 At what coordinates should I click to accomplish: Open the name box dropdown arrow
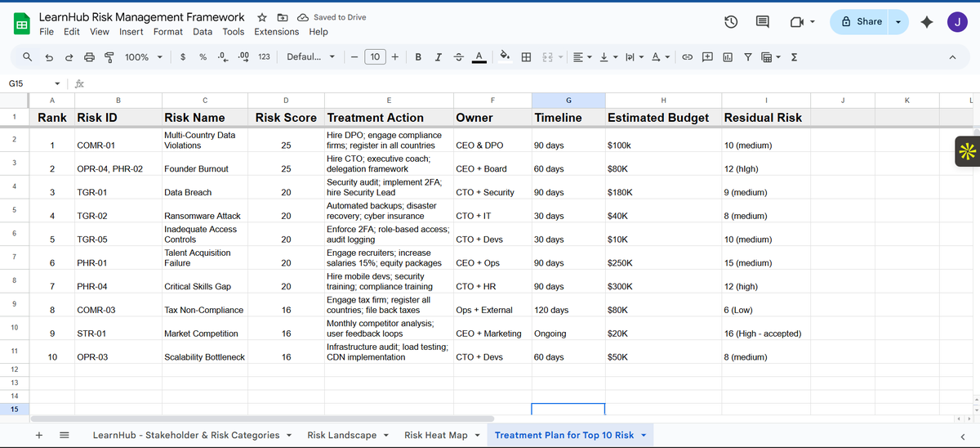tap(56, 83)
